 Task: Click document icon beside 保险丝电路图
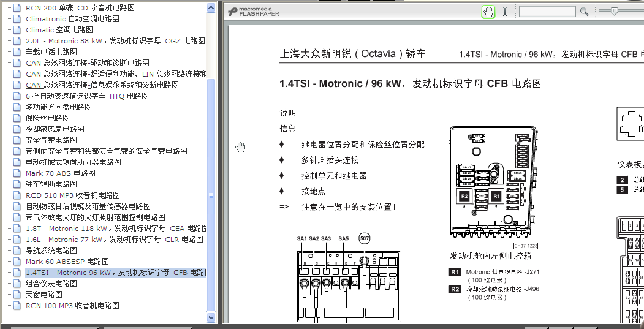17,118
